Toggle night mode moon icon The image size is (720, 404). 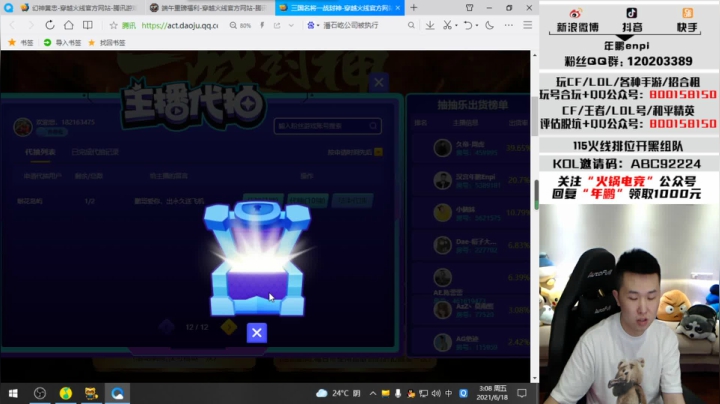tap(489, 25)
